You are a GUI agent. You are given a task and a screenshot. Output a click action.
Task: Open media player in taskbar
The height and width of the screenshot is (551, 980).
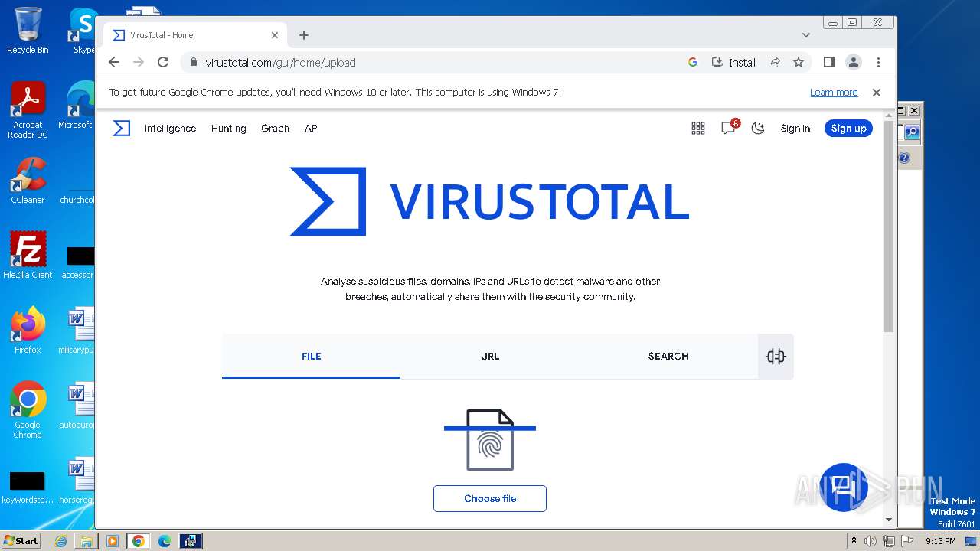[x=113, y=541]
